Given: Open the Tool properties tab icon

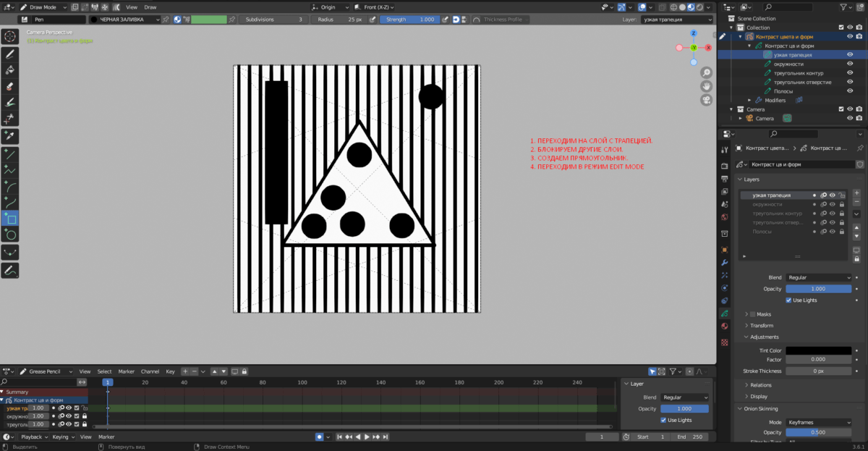Looking at the screenshot, I should (725, 150).
